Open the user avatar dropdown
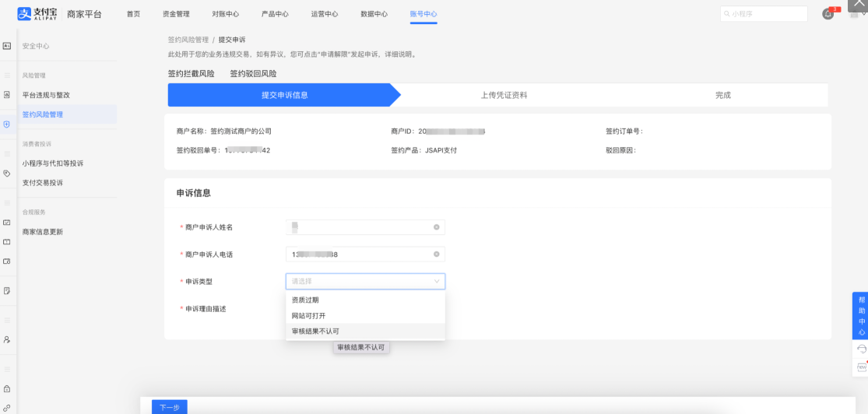The width and height of the screenshot is (868, 414). [857, 14]
